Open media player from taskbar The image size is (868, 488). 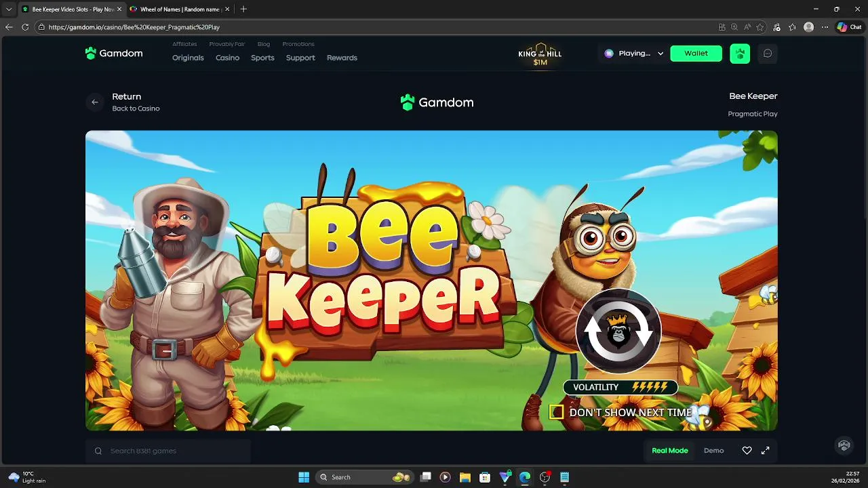point(445,477)
